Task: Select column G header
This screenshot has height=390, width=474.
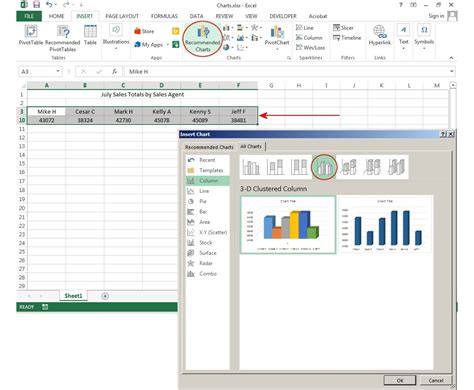Action: (x=271, y=86)
